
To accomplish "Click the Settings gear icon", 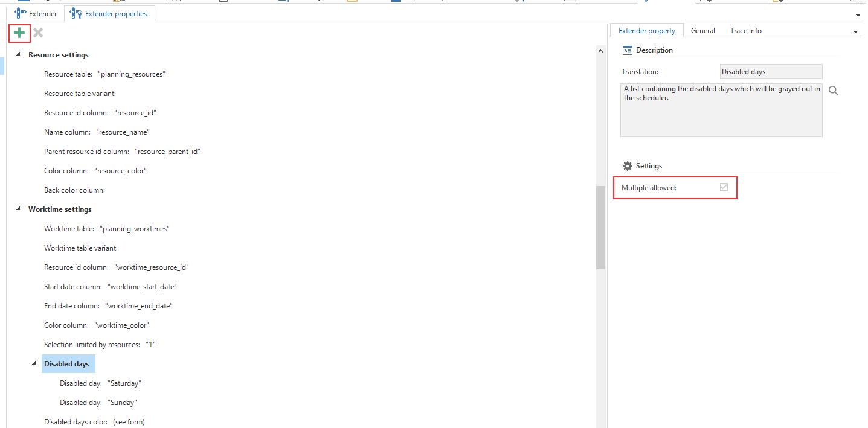I will pos(627,166).
